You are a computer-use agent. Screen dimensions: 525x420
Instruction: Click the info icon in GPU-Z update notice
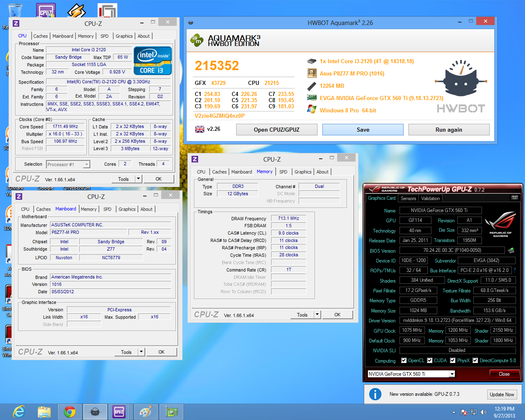pyautogui.click(x=375, y=394)
